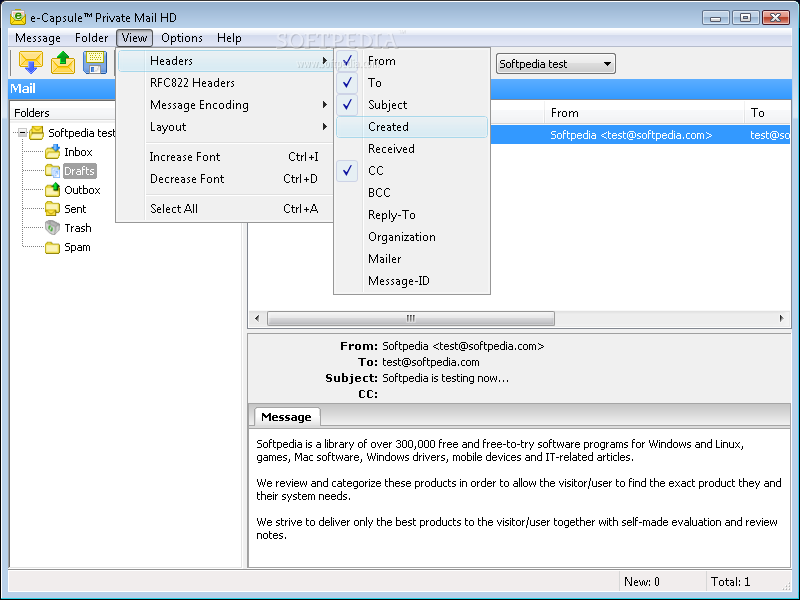Switch to the Message tab
800x600 pixels.
(286, 417)
